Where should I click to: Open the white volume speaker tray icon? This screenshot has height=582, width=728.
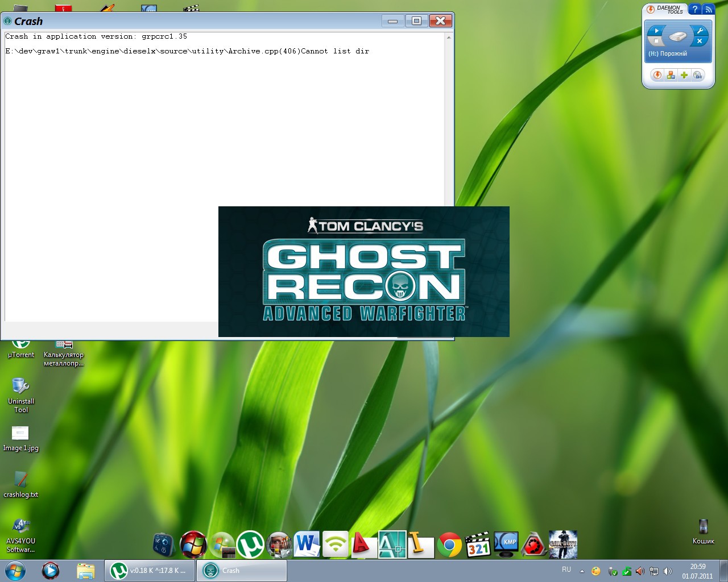click(x=668, y=571)
